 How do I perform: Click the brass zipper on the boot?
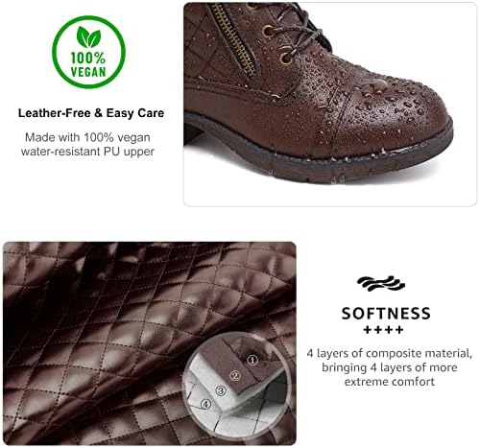(x=234, y=40)
